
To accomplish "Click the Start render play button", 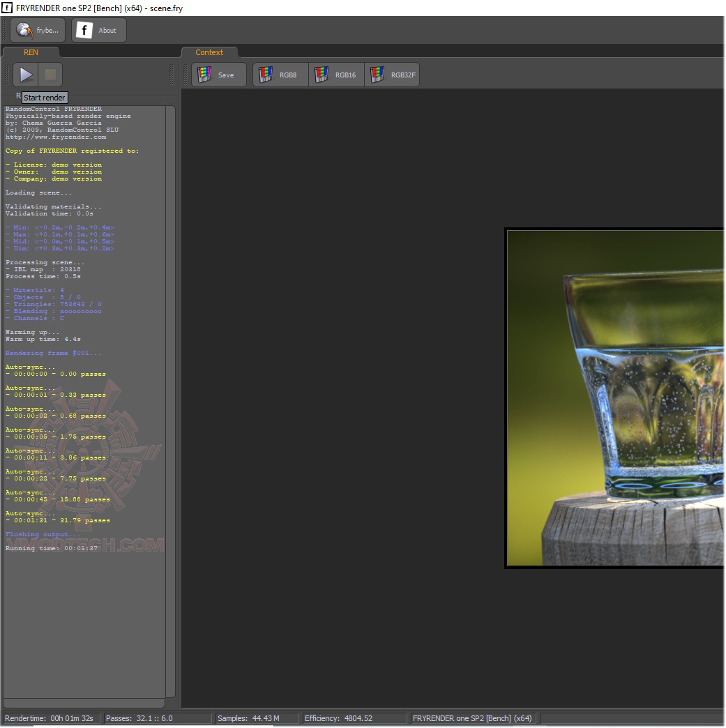I will (x=26, y=75).
